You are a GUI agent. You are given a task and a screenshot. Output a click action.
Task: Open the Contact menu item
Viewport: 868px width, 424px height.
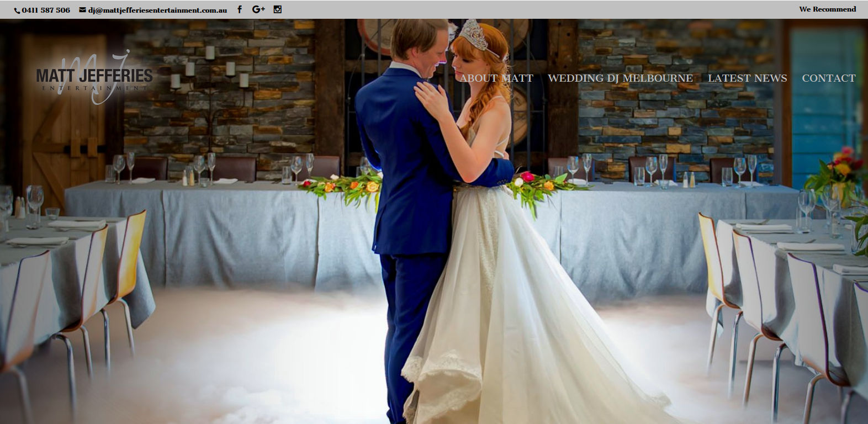[x=828, y=78]
